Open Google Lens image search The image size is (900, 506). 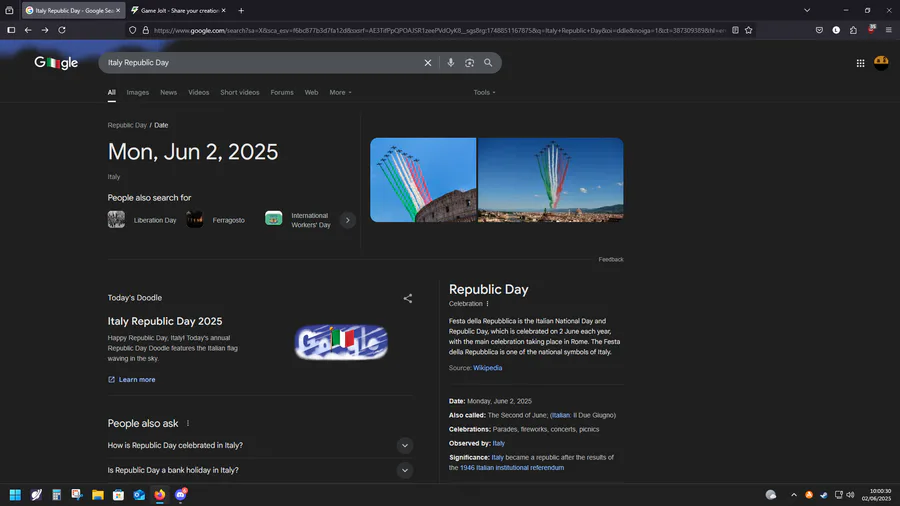pyautogui.click(x=470, y=63)
